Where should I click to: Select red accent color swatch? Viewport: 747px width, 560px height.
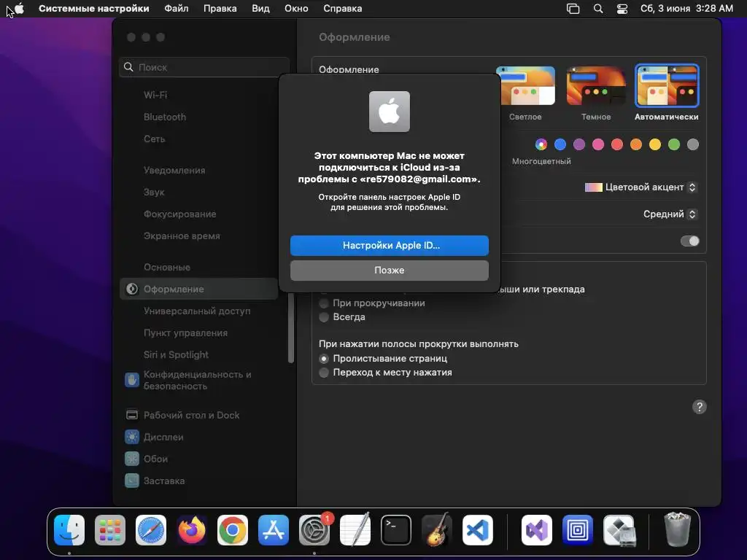617,144
